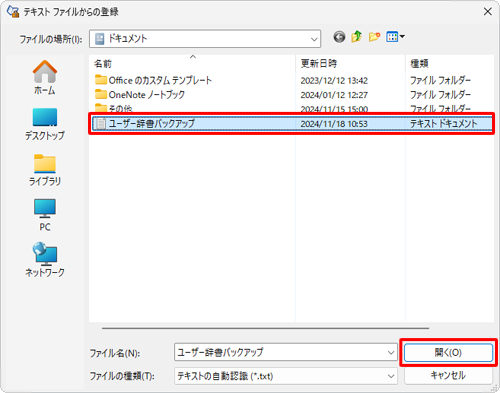The height and width of the screenshot is (393, 500).
Task: Open the PC location
Action: [45, 215]
